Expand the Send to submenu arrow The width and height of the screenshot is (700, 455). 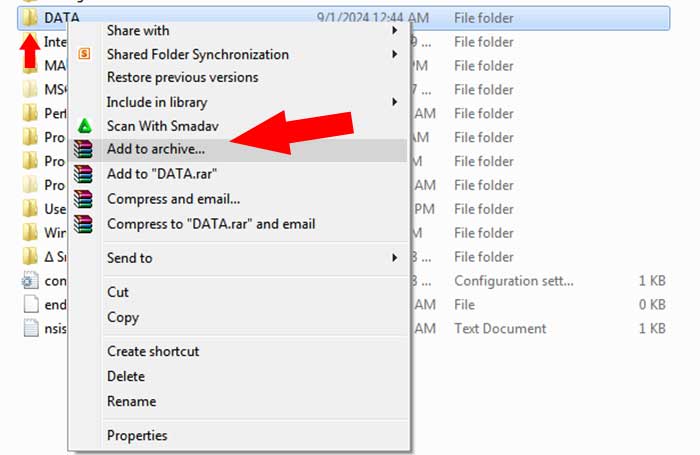395,258
